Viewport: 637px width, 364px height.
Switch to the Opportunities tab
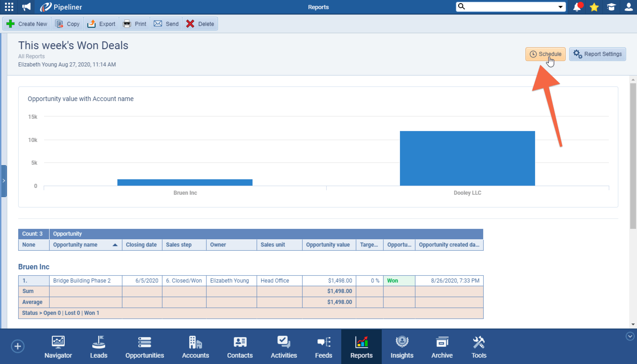(x=144, y=347)
